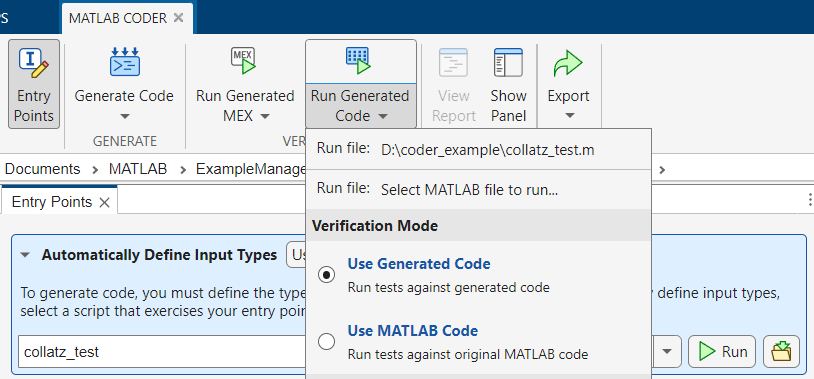Click Documents in the folder breadcrumb
Screen dimensions: 814x379
[43, 169]
